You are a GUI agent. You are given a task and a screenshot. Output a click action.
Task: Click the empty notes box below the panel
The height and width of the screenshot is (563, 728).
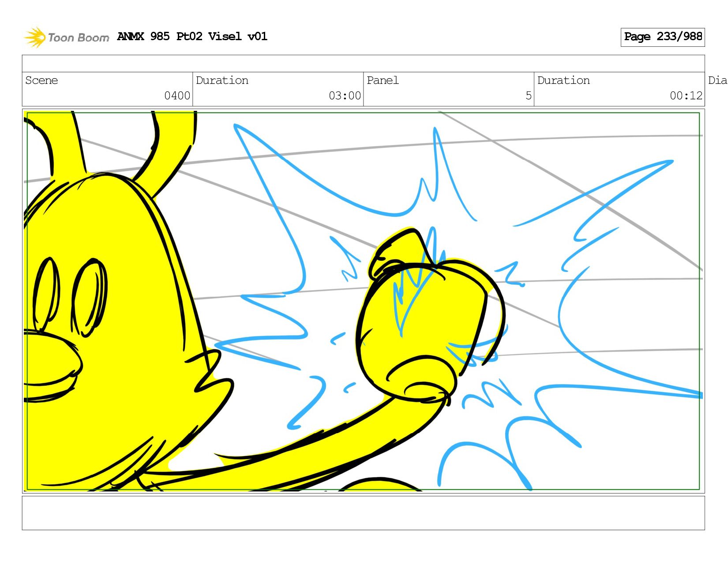(x=363, y=513)
